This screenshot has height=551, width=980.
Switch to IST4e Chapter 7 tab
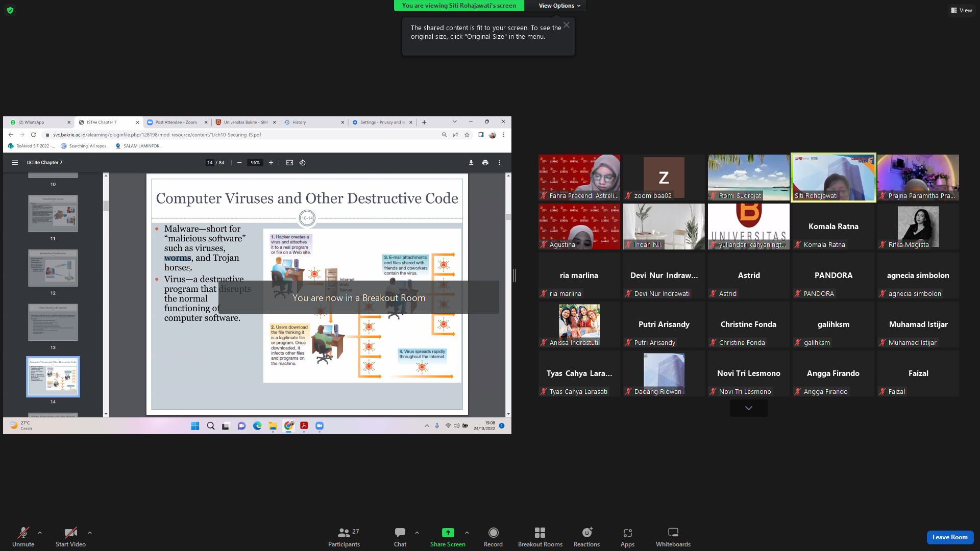pos(107,122)
